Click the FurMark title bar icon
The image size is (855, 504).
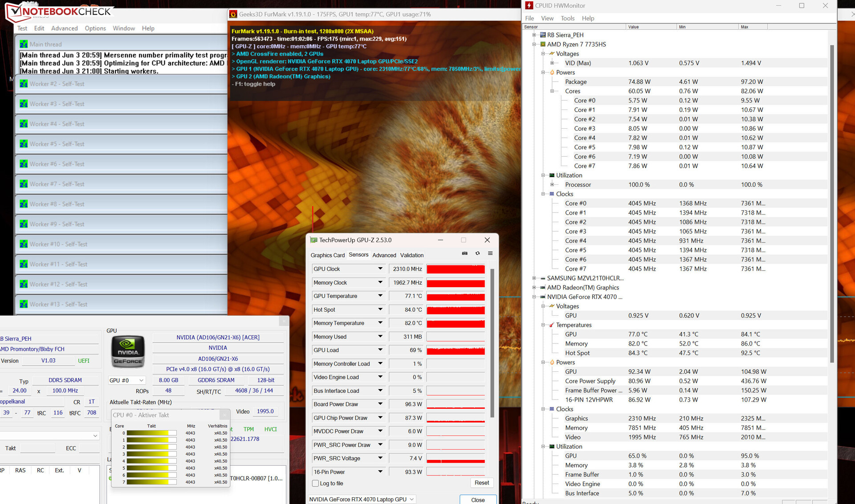coord(233,14)
